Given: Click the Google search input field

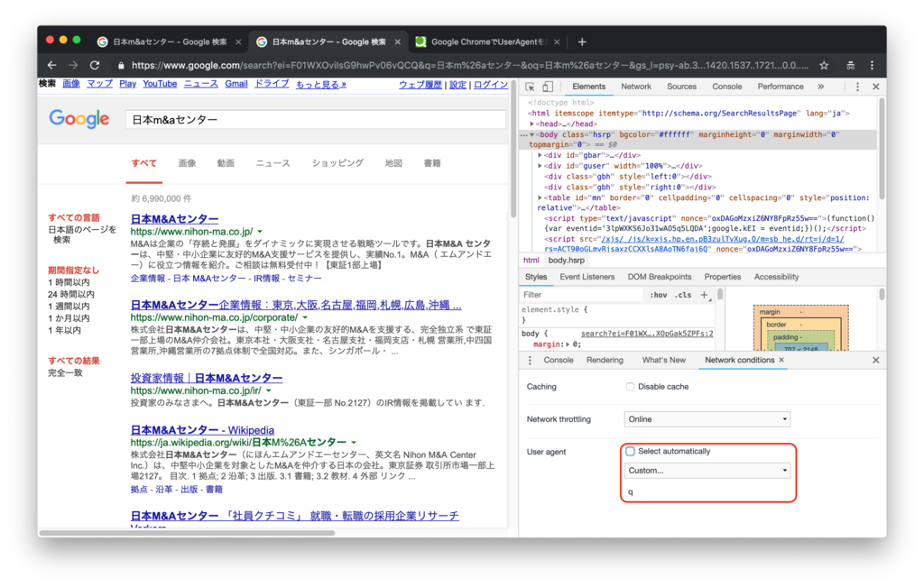Looking at the screenshot, I should (x=315, y=120).
